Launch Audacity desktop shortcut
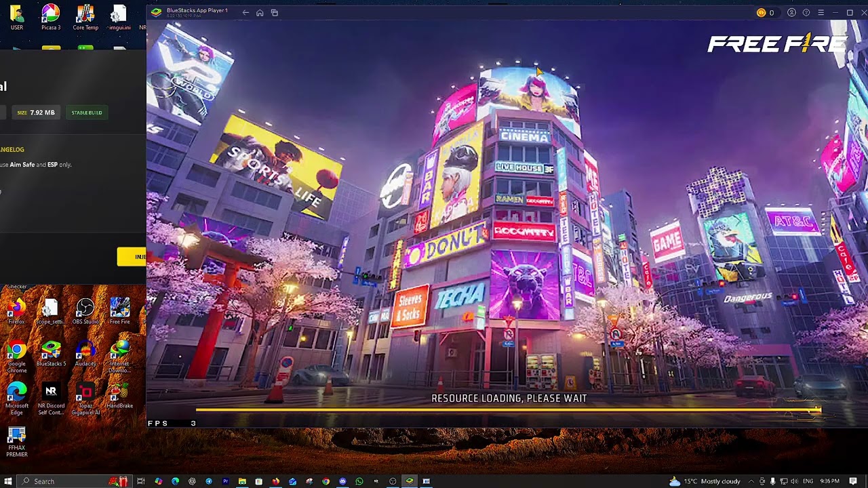Viewport: 868px width, 488px height. click(85, 354)
